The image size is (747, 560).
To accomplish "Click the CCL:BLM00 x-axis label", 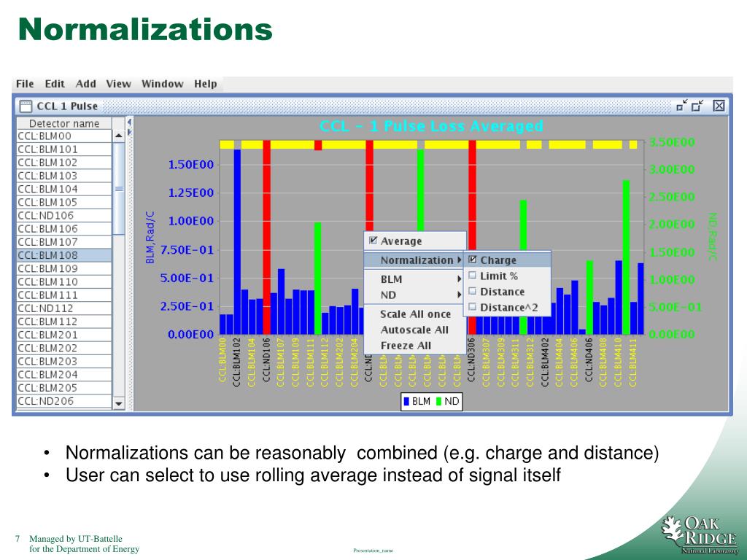I will (222, 360).
